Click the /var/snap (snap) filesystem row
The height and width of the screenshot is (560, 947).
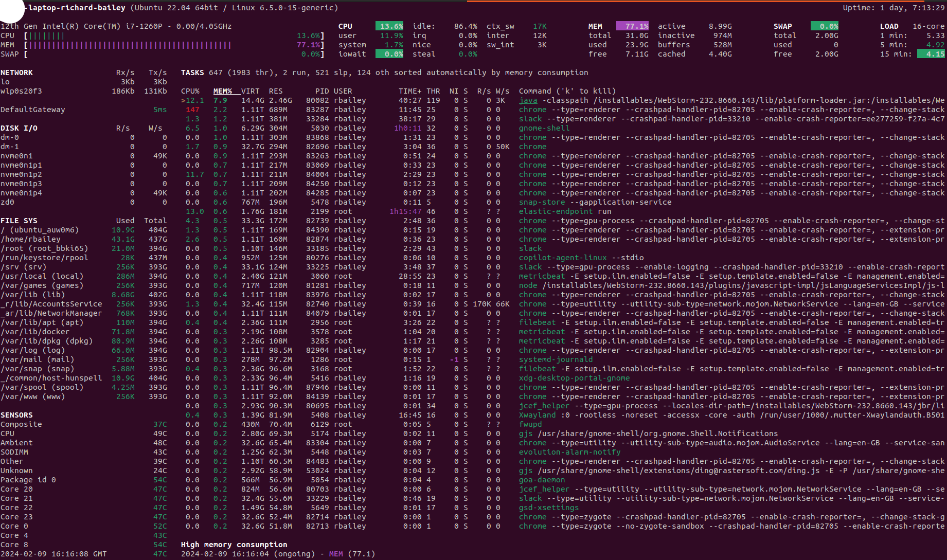pos(83,369)
